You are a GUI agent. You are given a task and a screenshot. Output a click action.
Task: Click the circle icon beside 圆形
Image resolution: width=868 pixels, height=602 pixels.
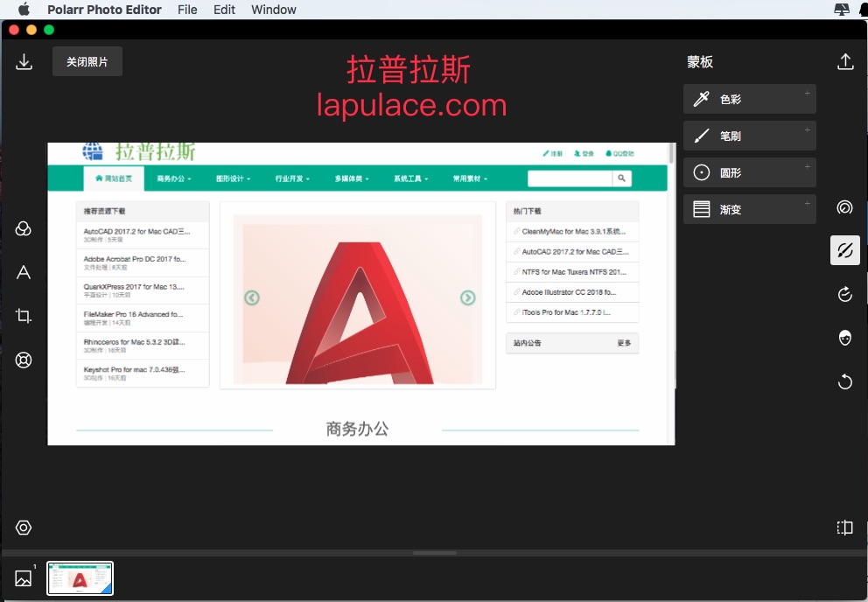point(702,172)
